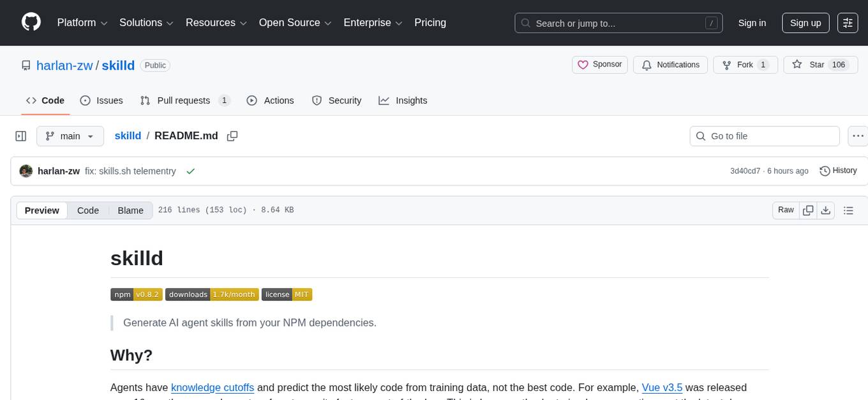This screenshot has height=400, width=868.
Task: Download the raw file
Action: 825,210
